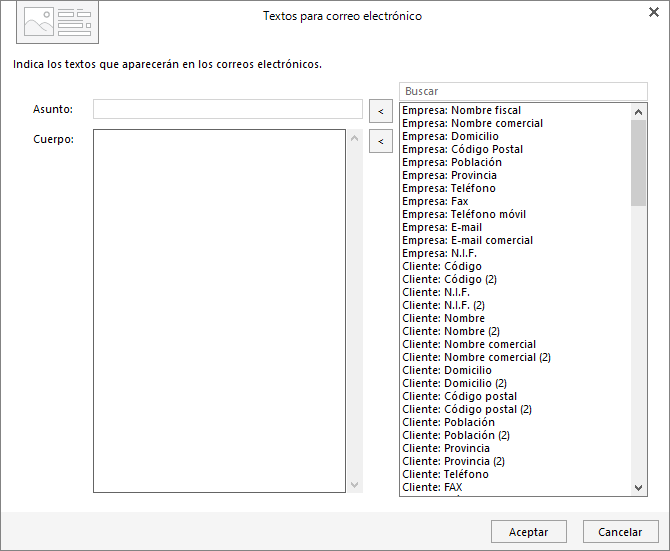This screenshot has width=670, height=551.
Task: Select 'Empresa: Código Postal' list entry
Action: pyautogui.click(x=516, y=149)
